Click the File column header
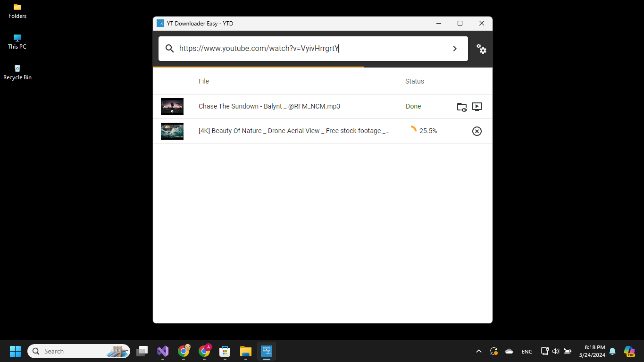 click(x=204, y=81)
